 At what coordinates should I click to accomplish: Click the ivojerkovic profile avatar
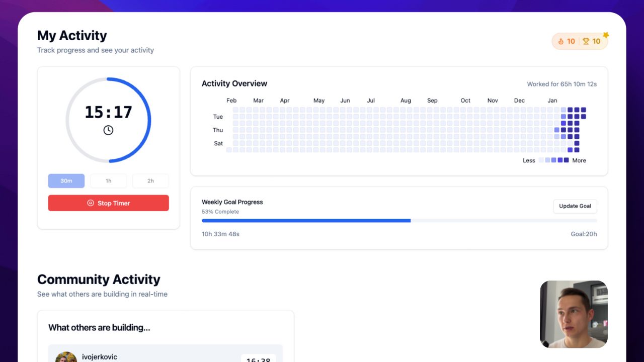coord(66,357)
